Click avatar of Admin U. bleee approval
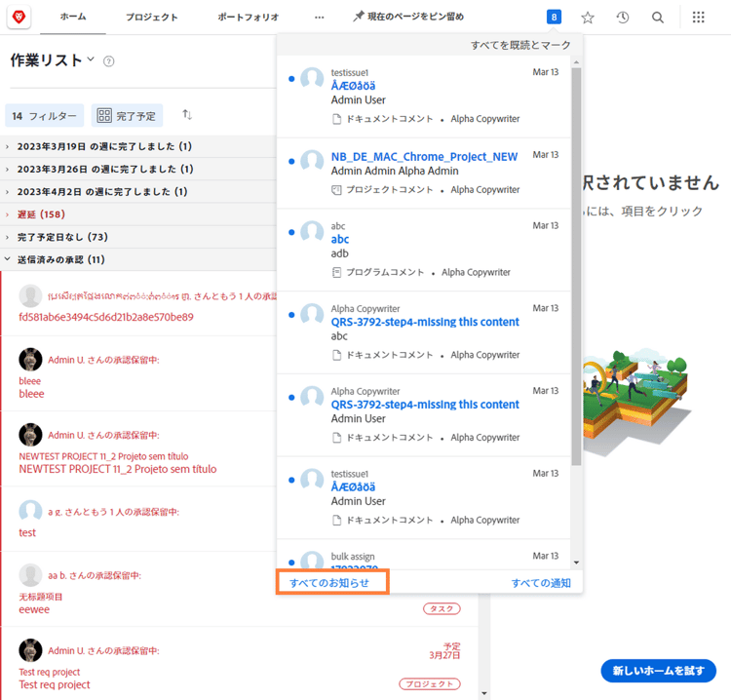The height and width of the screenshot is (700, 731). (x=30, y=360)
